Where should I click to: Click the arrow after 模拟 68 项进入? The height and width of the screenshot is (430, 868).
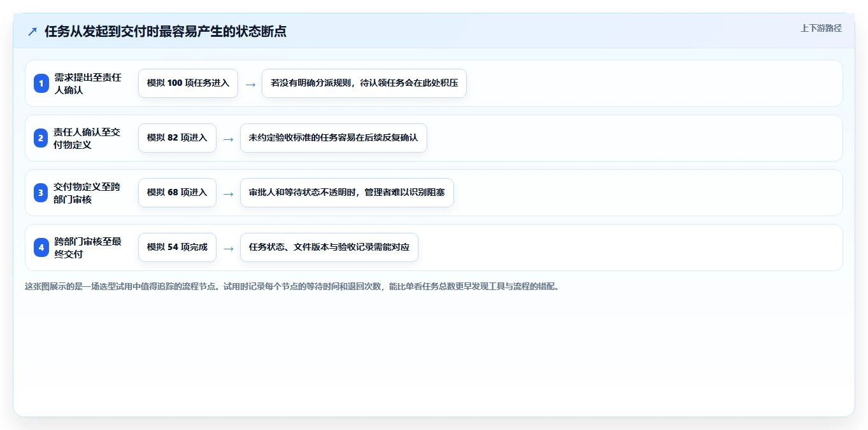(229, 193)
